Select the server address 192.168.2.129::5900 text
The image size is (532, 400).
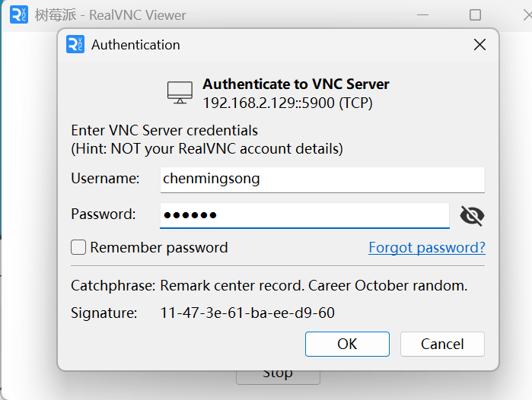click(x=269, y=103)
